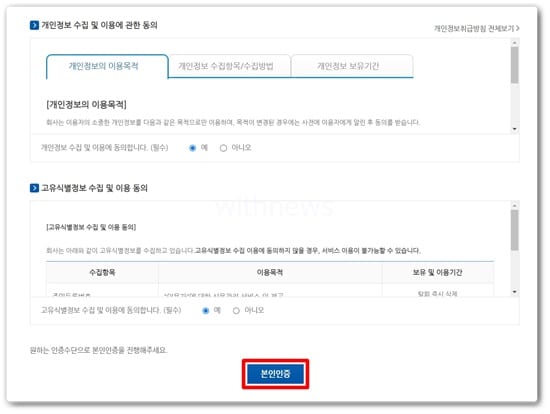Image resolution: width=550 pixels, height=414 pixels.
Task: Click the 보유 및 이용기간 column header
Action: coord(437,272)
